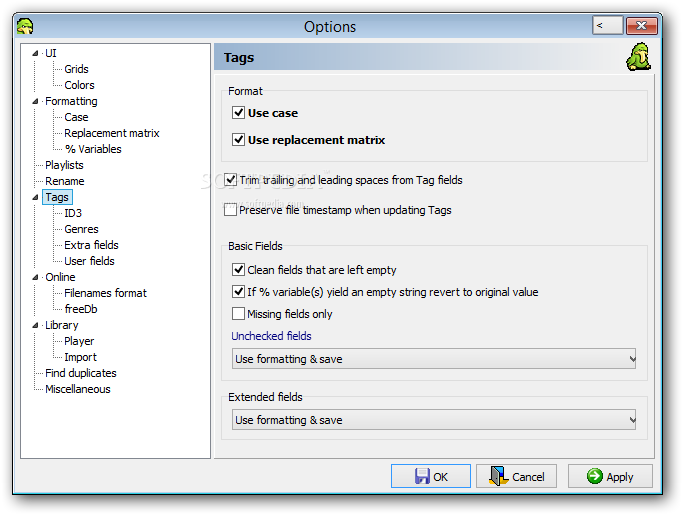This screenshot has width=683, height=515.
Task: Click the green parrot mascot icon
Action: [638, 57]
